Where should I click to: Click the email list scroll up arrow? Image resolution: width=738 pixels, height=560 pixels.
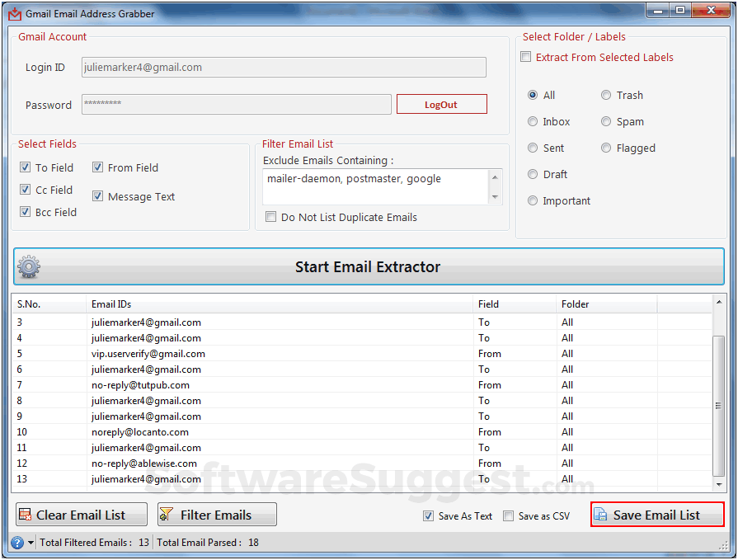point(719,302)
